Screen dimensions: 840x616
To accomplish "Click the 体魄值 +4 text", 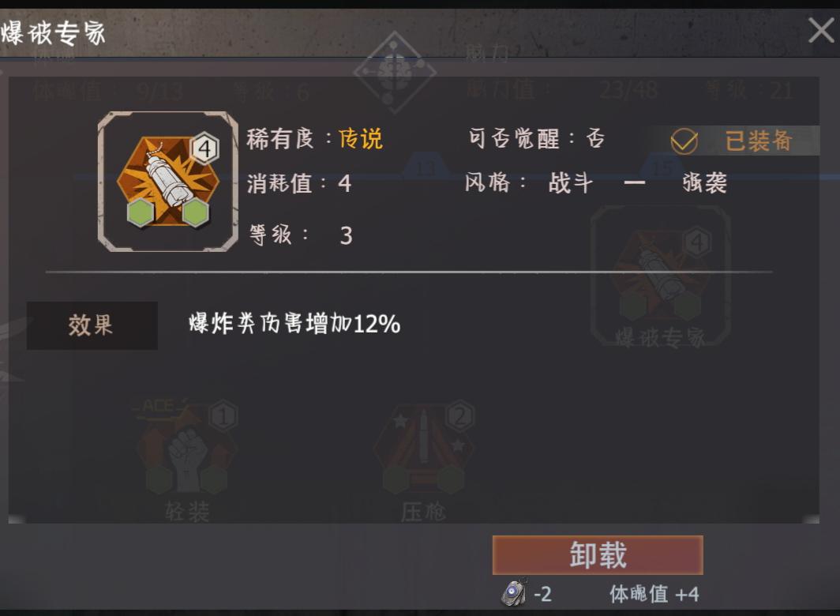I will point(654,594).
